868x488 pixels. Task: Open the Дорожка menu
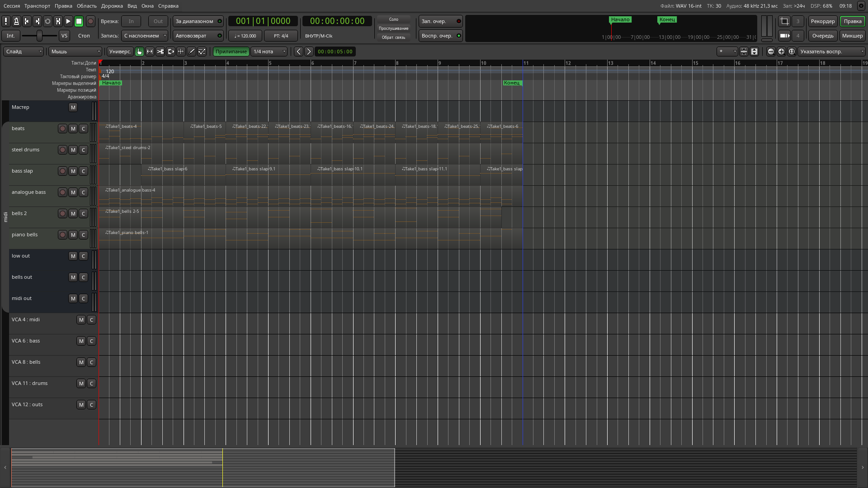pos(112,6)
